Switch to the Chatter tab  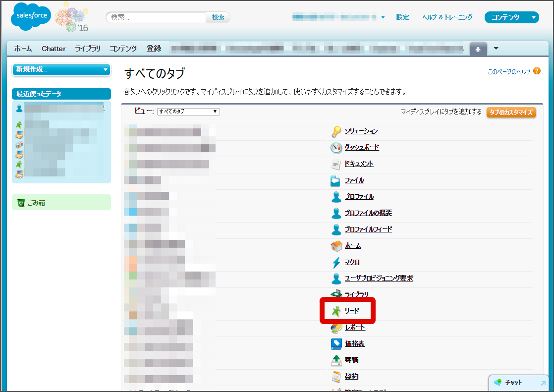coord(53,49)
